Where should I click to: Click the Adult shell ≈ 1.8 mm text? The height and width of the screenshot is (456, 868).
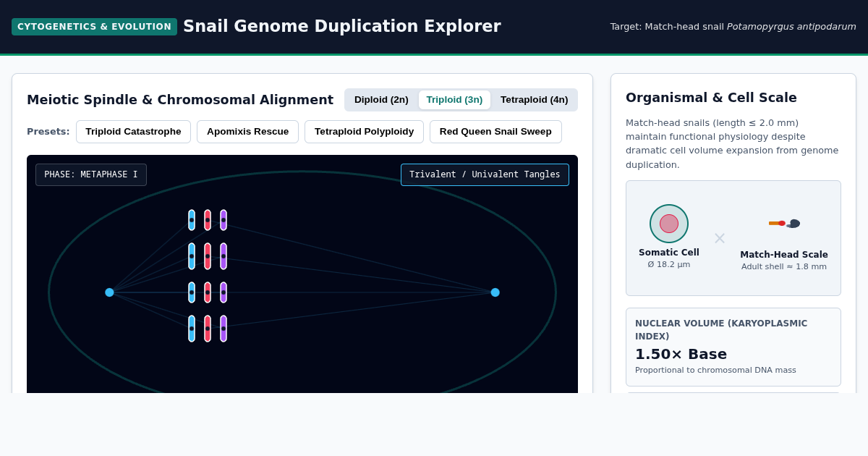(x=784, y=266)
